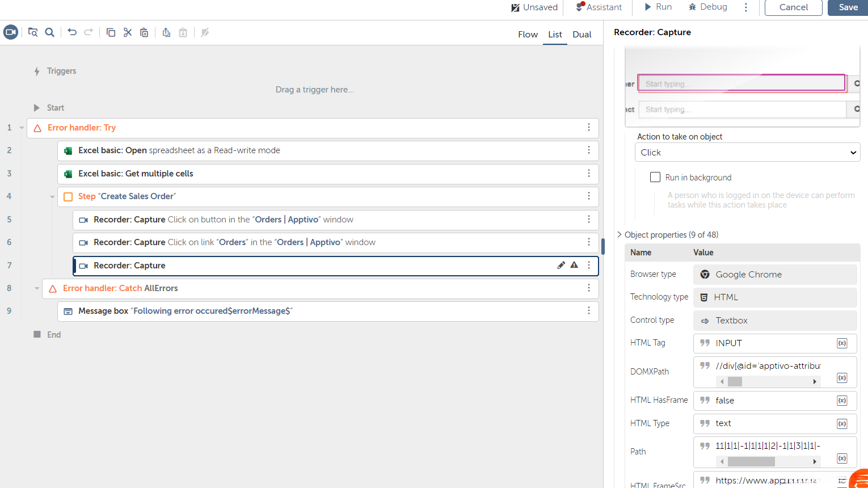This screenshot has width=868, height=488.
Task: Copy the selected action
Action: [111, 32]
